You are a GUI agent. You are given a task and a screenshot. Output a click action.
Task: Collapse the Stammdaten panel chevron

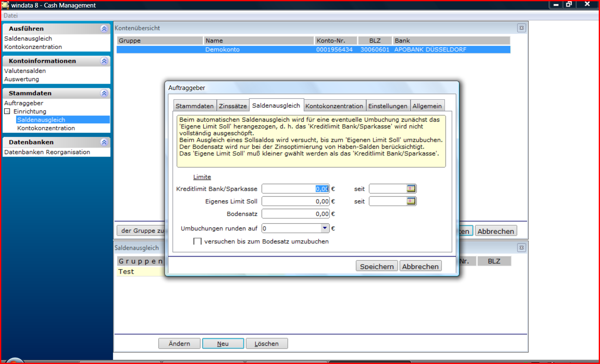104,93
